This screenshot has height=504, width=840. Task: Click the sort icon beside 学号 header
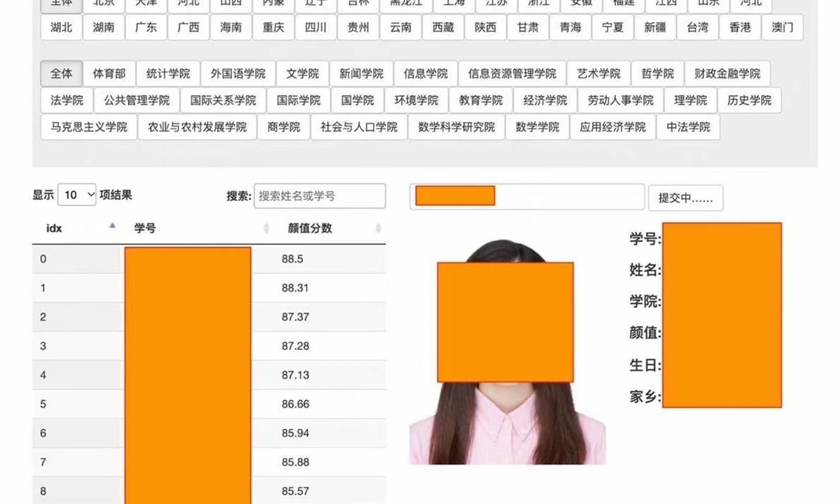(266, 228)
